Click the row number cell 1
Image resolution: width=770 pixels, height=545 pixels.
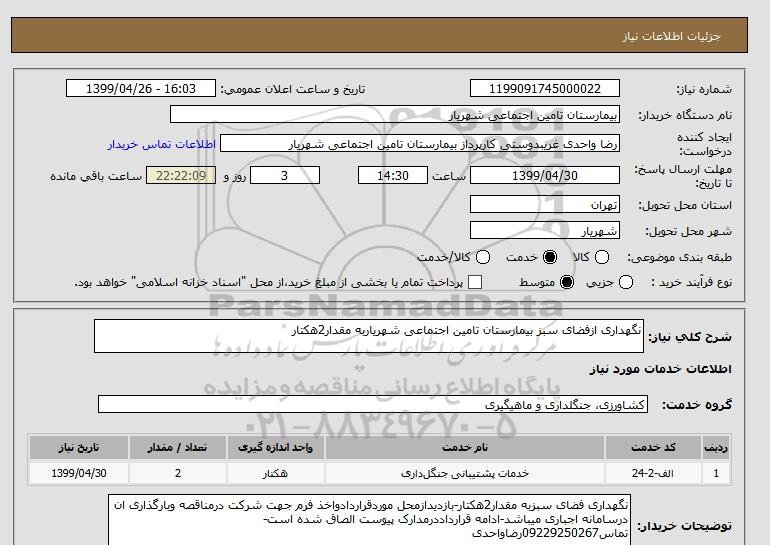[x=716, y=473]
